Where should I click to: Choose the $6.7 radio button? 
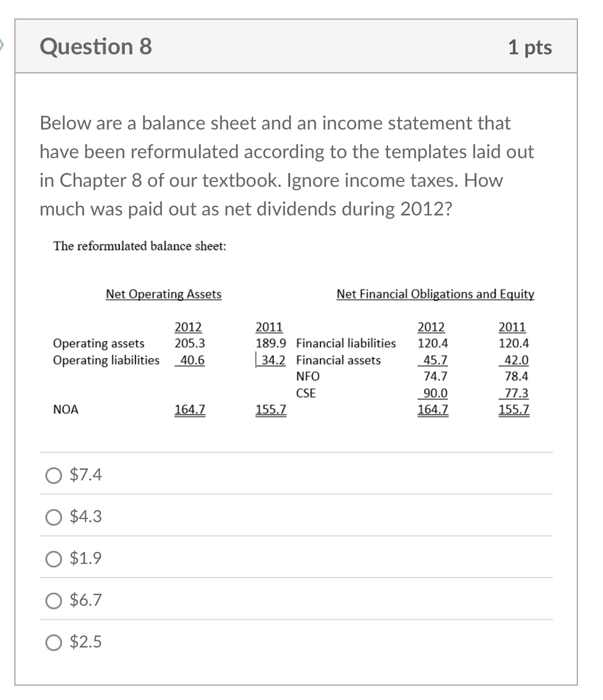coord(53,601)
